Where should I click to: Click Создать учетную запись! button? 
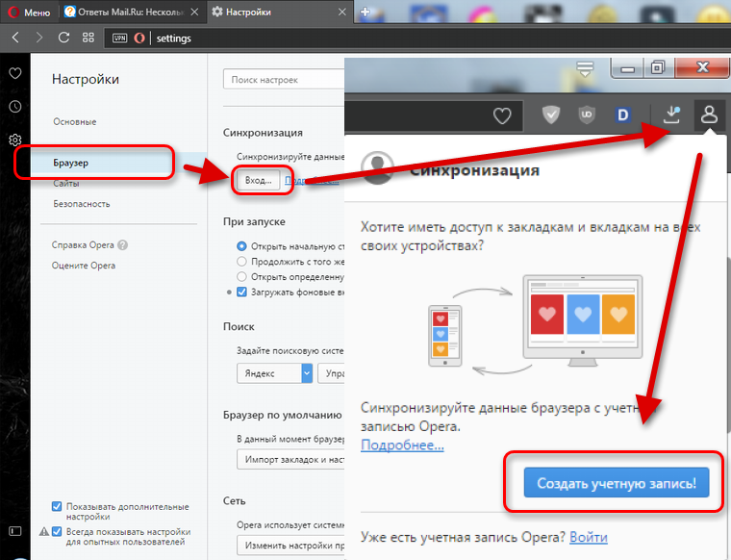click(617, 483)
